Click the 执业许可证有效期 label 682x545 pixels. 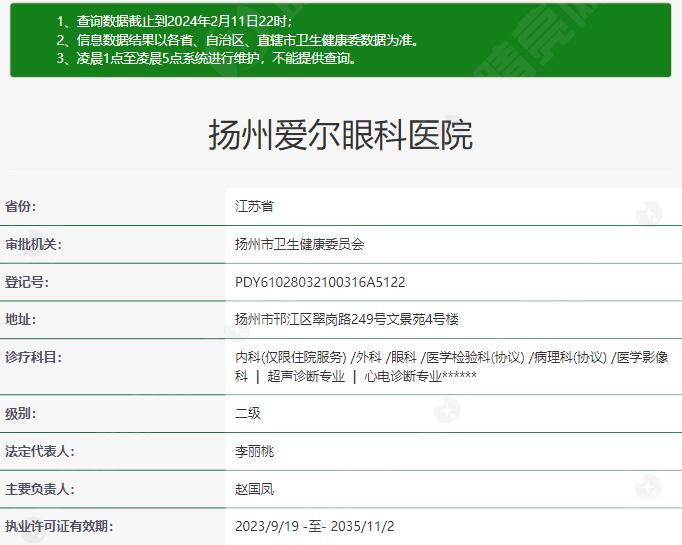59,526
